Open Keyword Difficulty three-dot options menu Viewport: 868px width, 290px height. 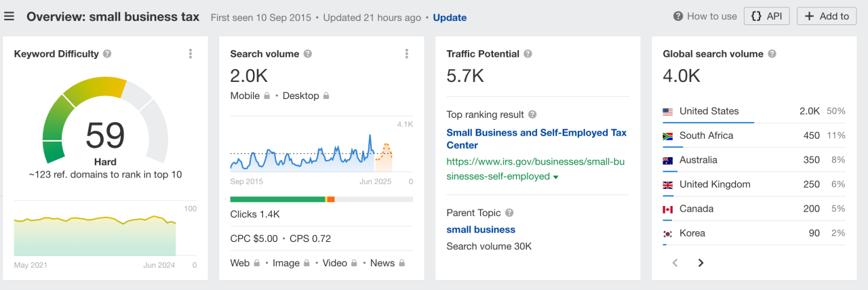(191, 54)
